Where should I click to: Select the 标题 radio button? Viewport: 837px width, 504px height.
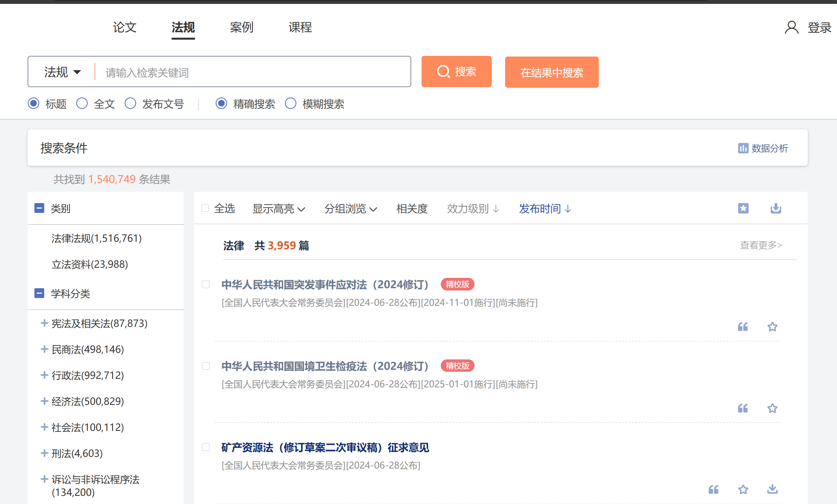click(x=33, y=103)
